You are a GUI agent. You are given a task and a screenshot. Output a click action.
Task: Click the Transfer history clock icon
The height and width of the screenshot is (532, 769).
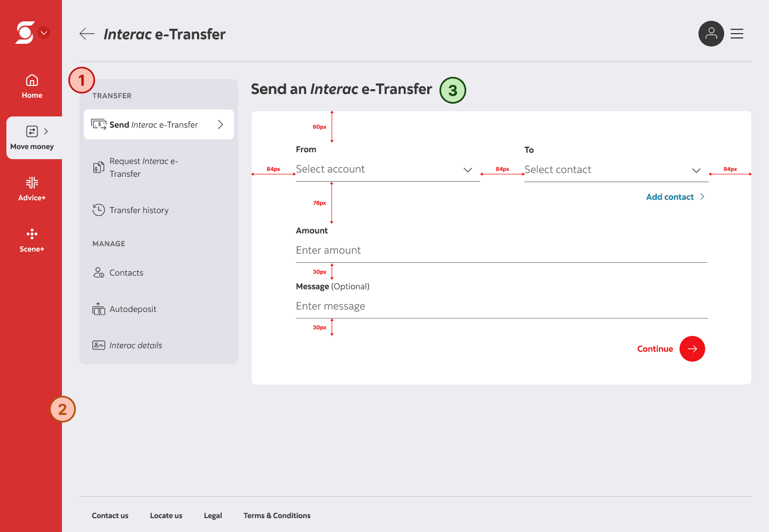pyautogui.click(x=99, y=210)
